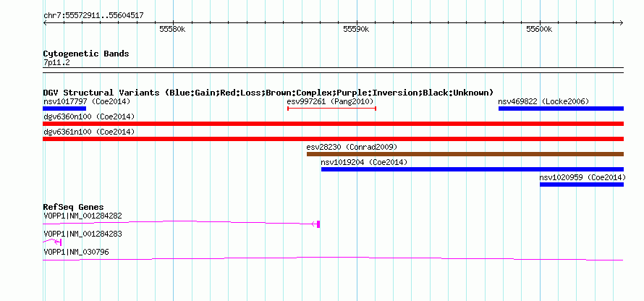The image size is (644, 301).
Task: Open the nsv469822 (Locke2006) label
Action: pyautogui.click(x=543, y=101)
